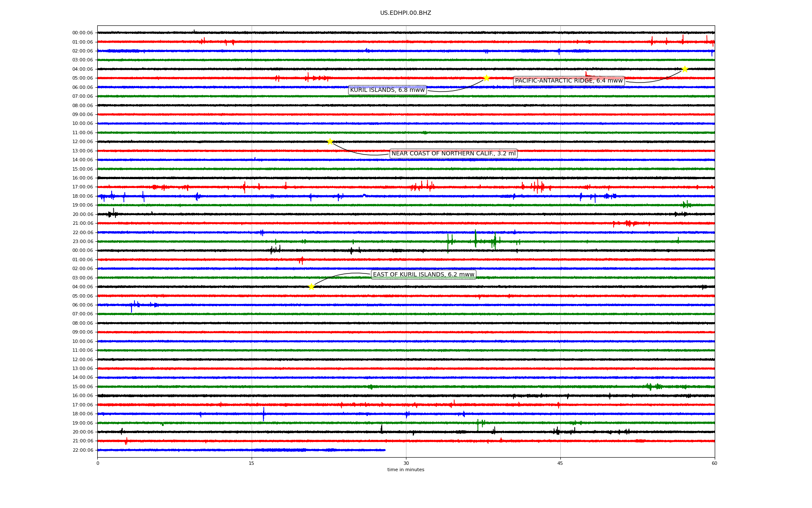812x508 pixels.
Task: Click the x-axis tick label '30'
Action: click(x=406, y=463)
